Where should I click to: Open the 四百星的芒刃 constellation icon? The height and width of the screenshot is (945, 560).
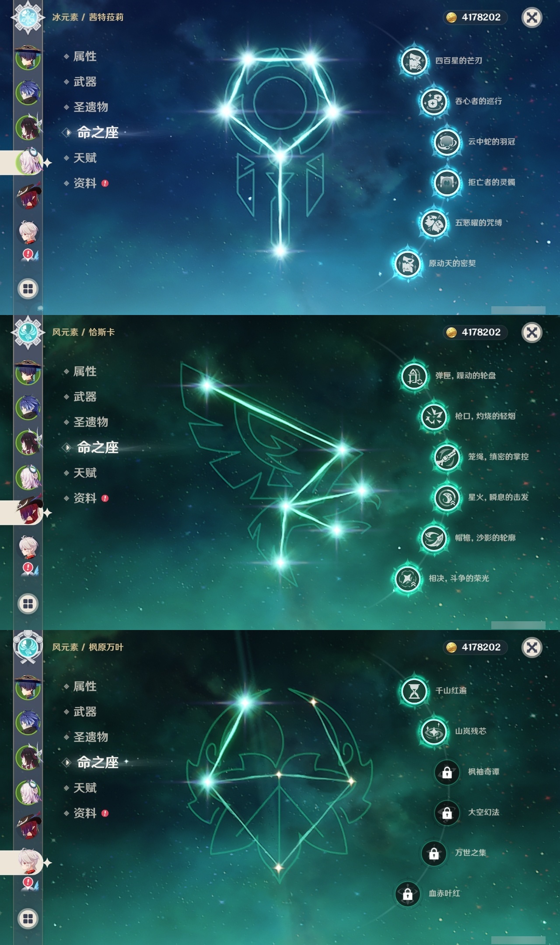[x=414, y=61]
